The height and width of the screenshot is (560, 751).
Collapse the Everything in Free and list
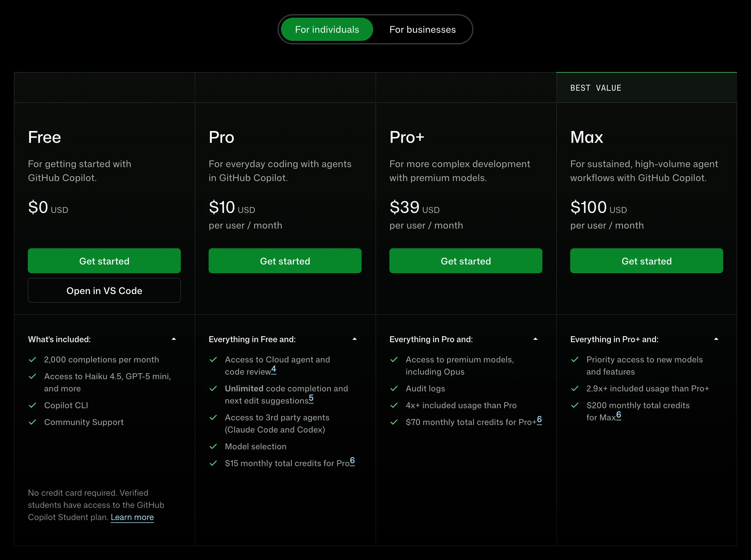click(354, 339)
